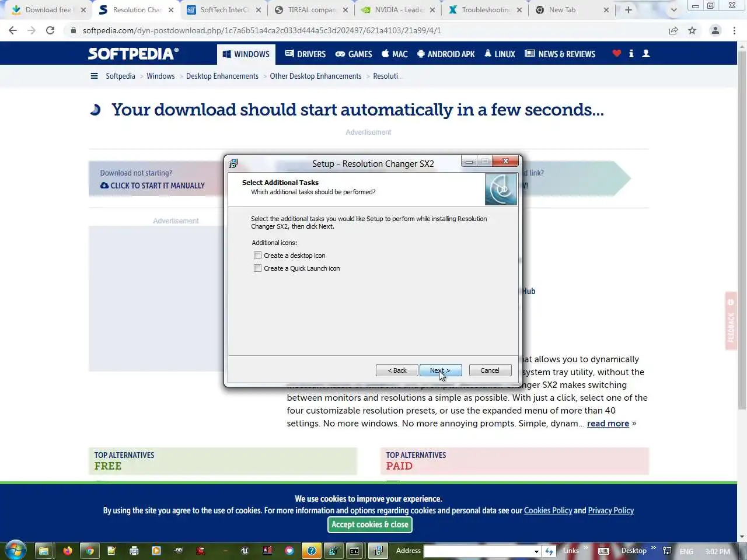747x560 pixels.
Task: Click the Windows breadcrumb link
Action: point(160,76)
